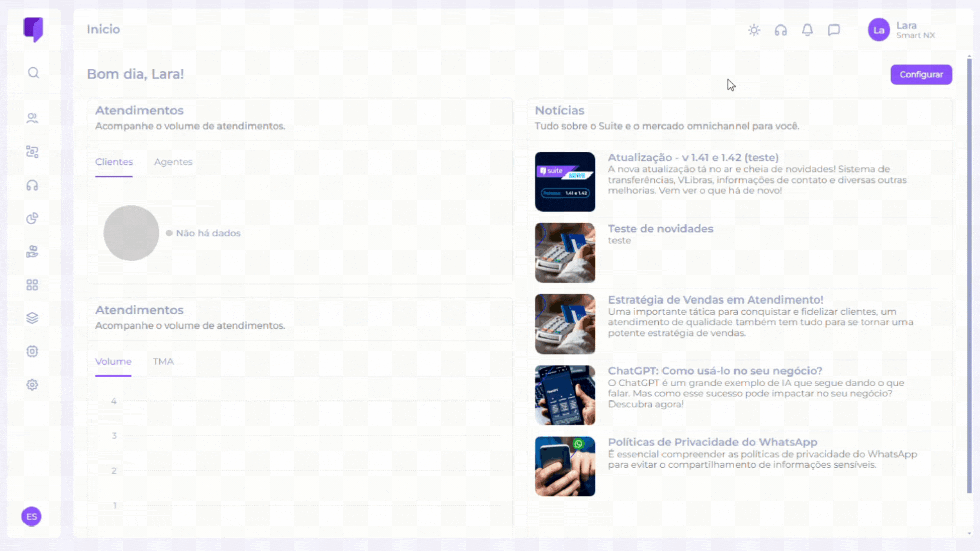Toggle light theme sun icon
The height and width of the screenshot is (551, 980).
tap(754, 30)
